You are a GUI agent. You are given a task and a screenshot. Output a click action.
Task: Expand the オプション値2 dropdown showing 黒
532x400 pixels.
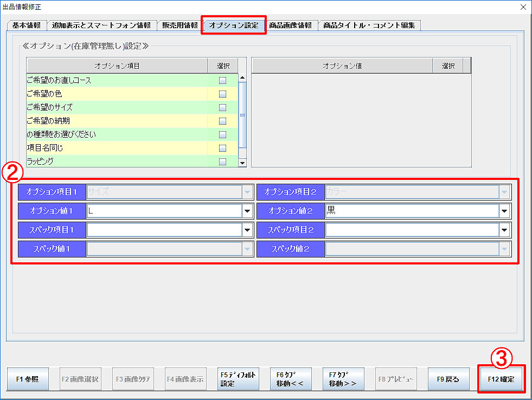pos(504,211)
